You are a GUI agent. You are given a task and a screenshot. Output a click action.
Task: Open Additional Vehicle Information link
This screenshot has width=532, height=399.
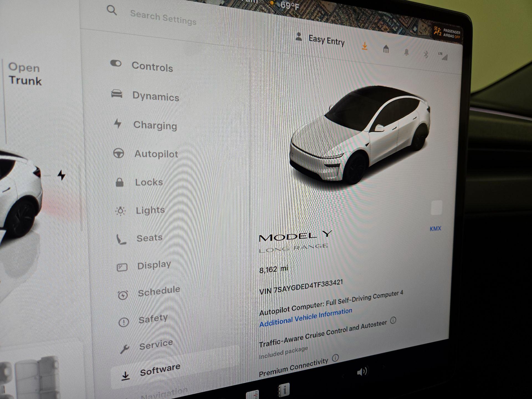pyautogui.click(x=306, y=318)
